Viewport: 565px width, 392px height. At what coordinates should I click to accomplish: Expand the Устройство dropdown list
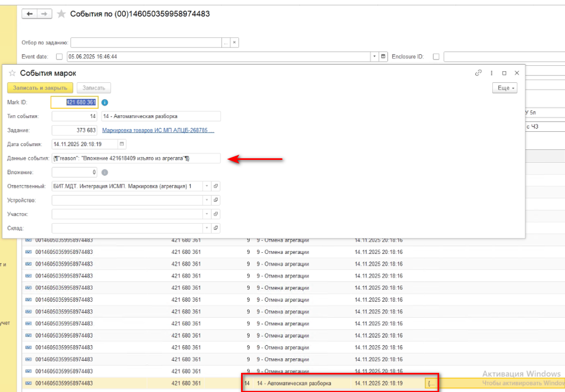pos(207,200)
